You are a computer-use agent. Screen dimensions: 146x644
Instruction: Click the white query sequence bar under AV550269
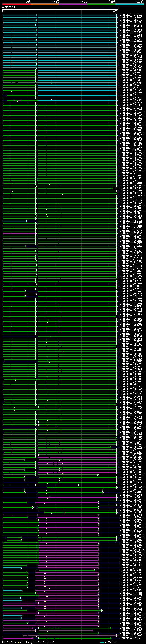coord(60,10)
